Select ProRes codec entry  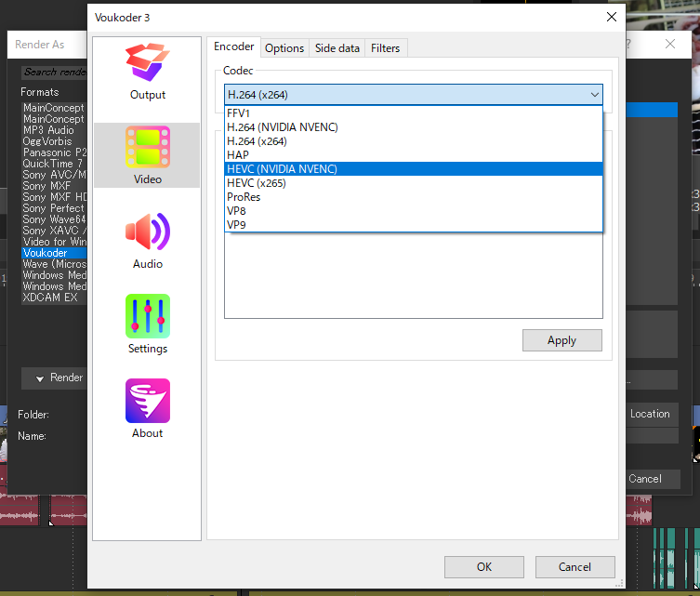pyautogui.click(x=243, y=197)
